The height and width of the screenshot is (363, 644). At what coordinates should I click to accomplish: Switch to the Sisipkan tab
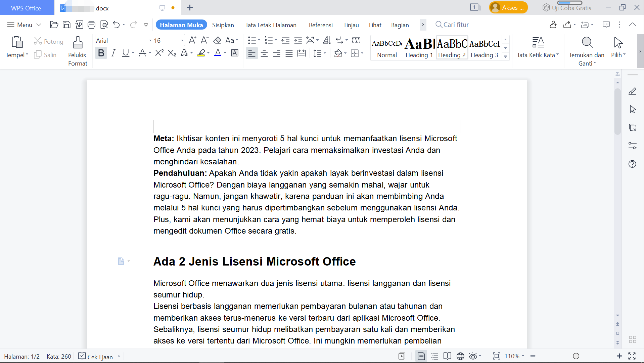pos(223,25)
